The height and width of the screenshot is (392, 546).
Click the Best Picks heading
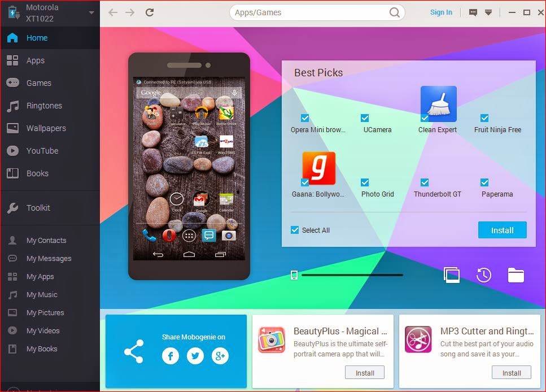tap(318, 72)
